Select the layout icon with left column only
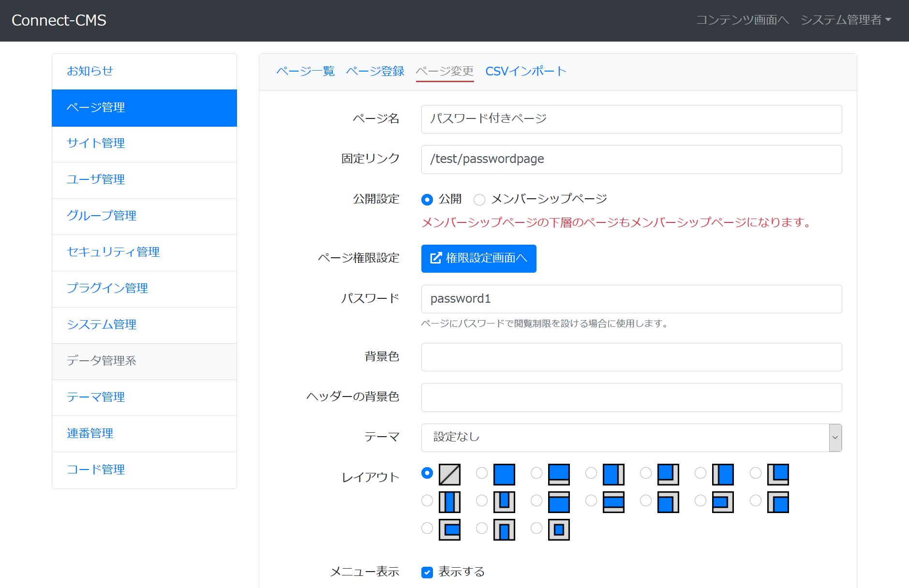Screen dimensions: 909x588 tap(723, 474)
